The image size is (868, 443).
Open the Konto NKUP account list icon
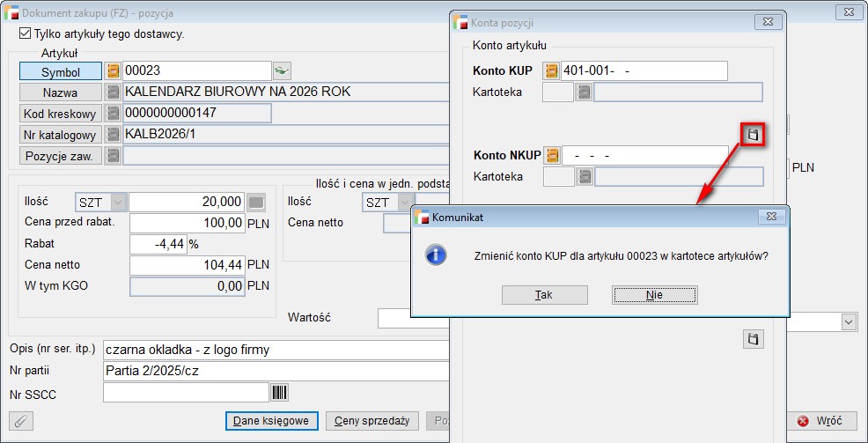pos(552,156)
